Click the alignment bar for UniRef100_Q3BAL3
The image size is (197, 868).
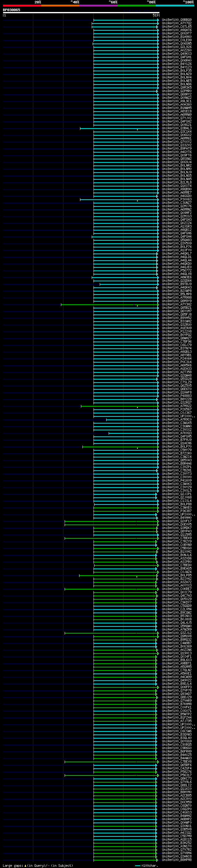[x=119, y=128]
